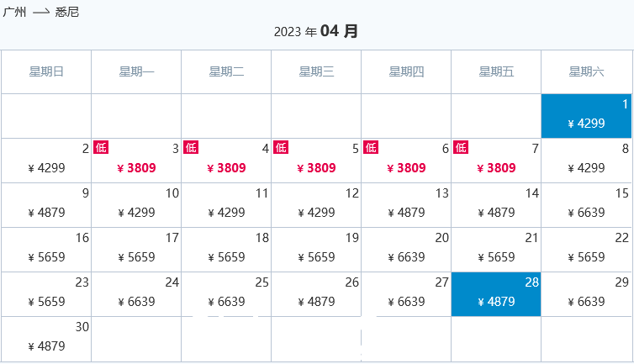Click the 星期三 column header

[x=316, y=72]
